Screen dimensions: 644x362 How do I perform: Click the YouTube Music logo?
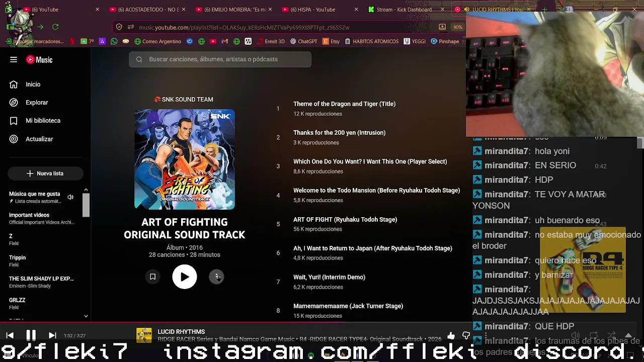point(39,59)
